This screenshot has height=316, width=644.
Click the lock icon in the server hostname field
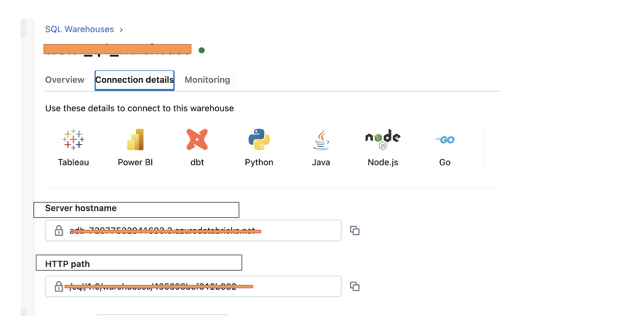pyautogui.click(x=58, y=230)
